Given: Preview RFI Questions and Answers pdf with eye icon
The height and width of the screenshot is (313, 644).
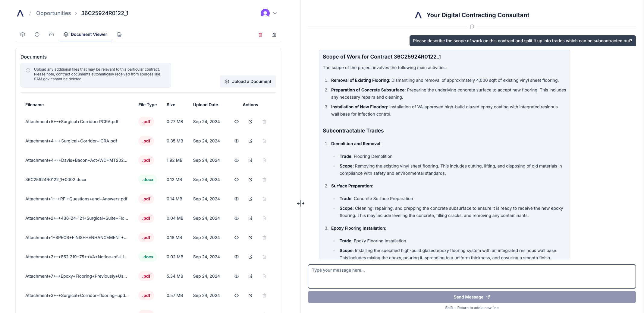Looking at the screenshot, I should (237, 199).
